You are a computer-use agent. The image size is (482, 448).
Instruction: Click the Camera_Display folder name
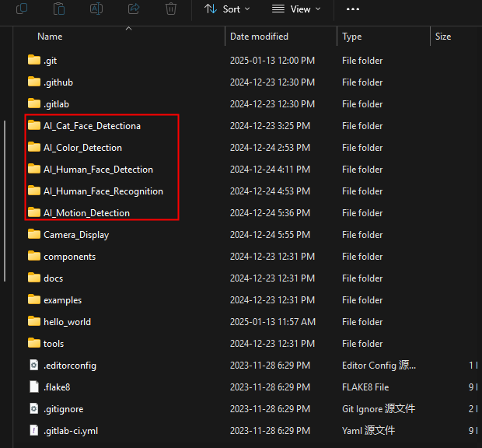[x=76, y=235]
